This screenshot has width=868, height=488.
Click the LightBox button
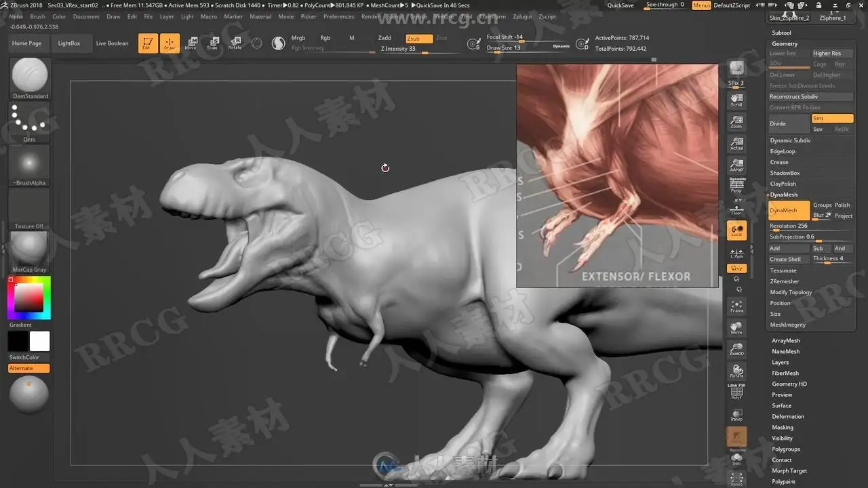click(68, 43)
